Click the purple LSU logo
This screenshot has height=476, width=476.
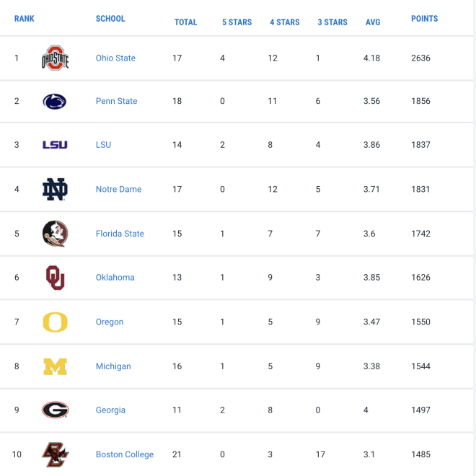point(55,145)
